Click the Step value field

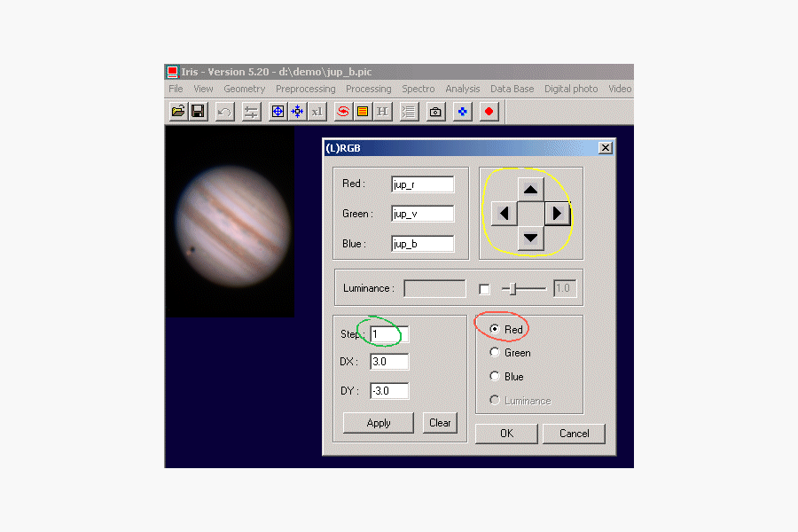389,334
